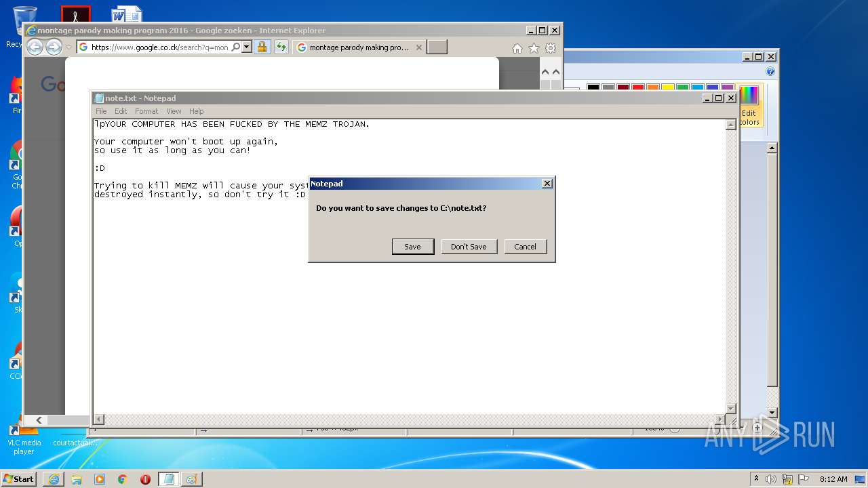Click Notepad horizontal scrollbar right arrow
868x488 pixels.
pos(719,420)
